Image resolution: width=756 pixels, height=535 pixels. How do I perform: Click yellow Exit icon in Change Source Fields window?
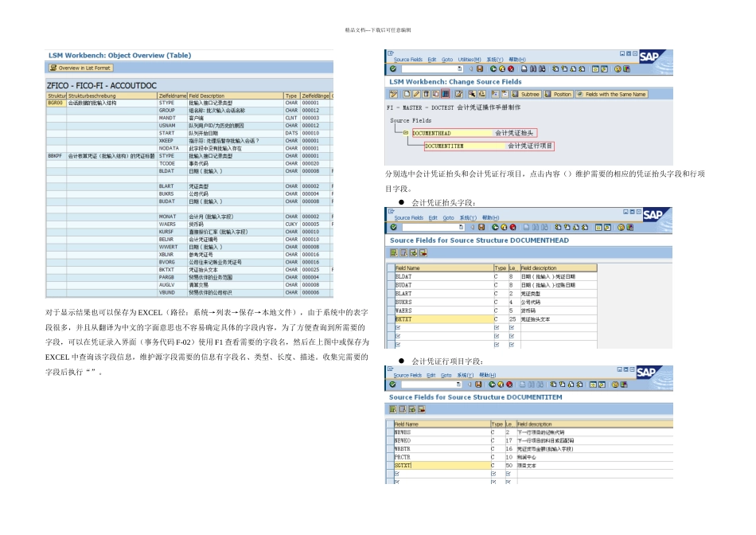click(502, 69)
